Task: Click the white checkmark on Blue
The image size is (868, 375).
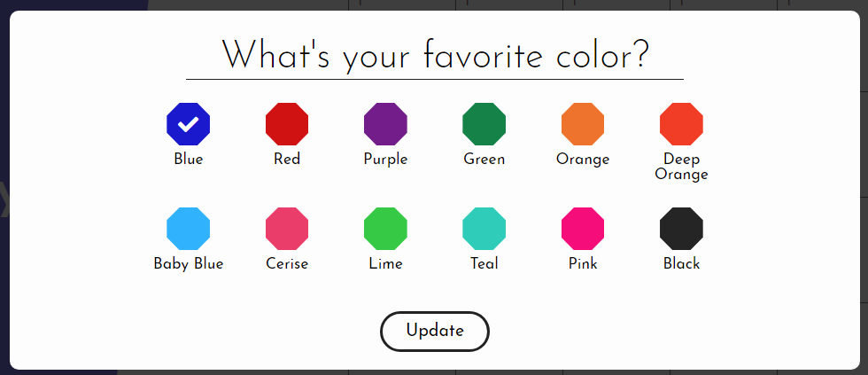Action: tap(188, 125)
